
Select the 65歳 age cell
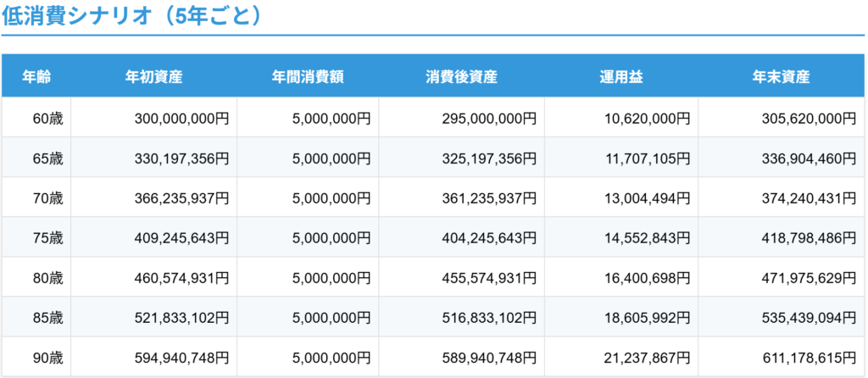click(36, 158)
